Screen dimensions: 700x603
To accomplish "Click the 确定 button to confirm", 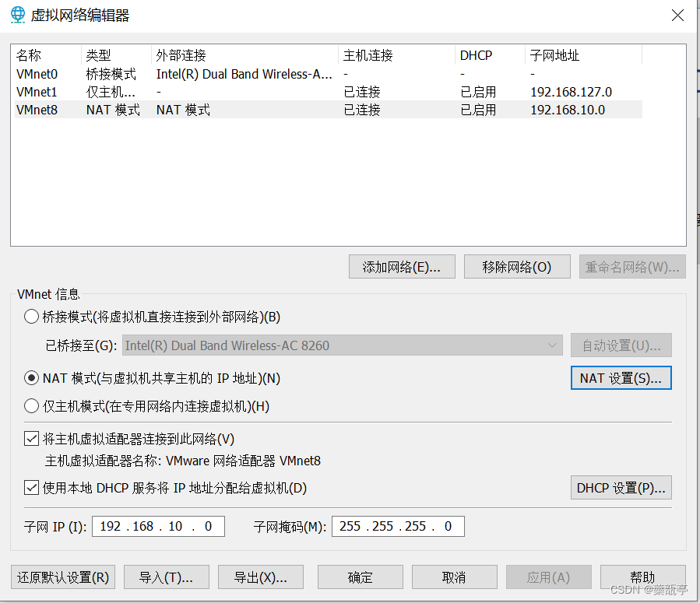I will click(x=360, y=577).
